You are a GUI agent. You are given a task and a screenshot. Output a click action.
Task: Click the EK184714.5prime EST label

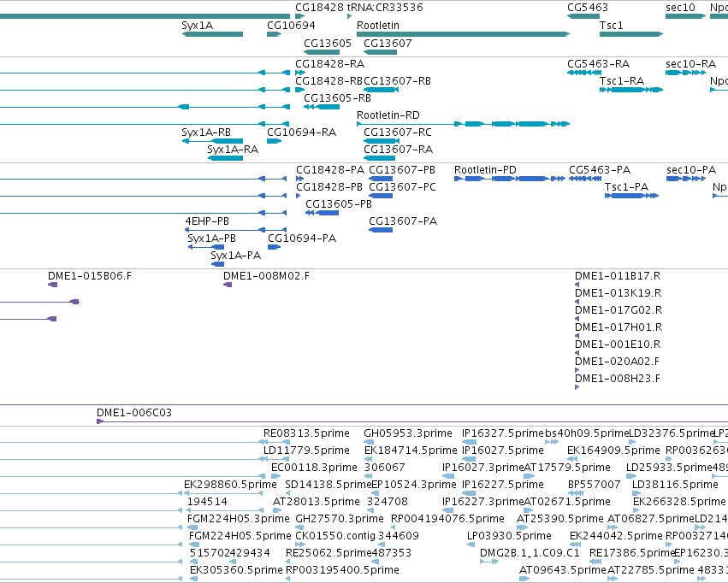(x=411, y=450)
